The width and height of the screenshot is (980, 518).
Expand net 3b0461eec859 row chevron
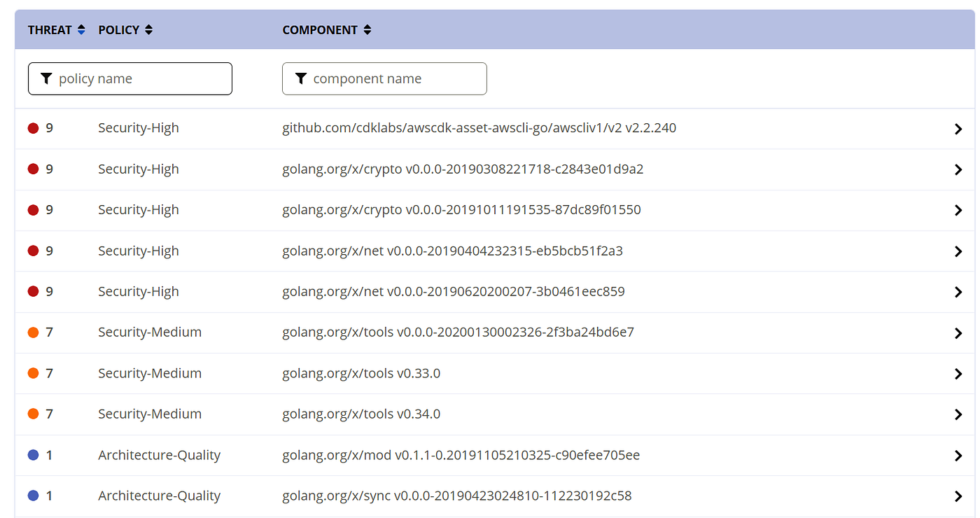958,292
